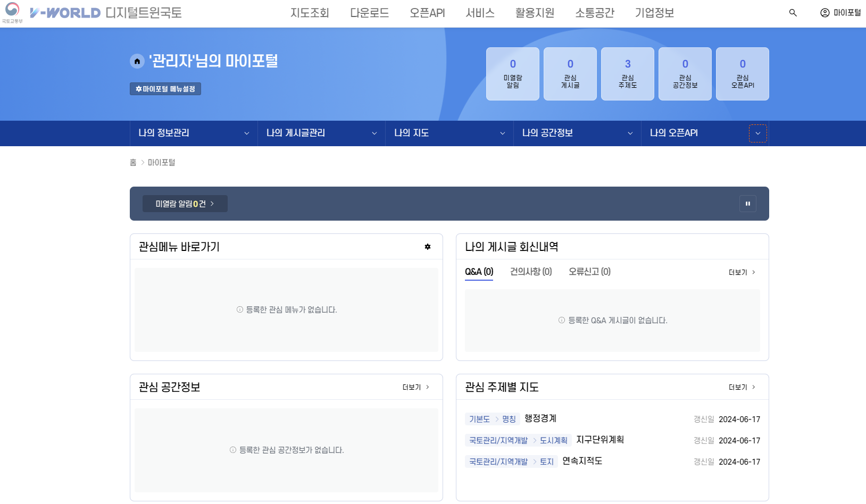Click 홈 in the breadcrumb
Viewport: 866px width, 504px height.
pyautogui.click(x=133, y=162)
